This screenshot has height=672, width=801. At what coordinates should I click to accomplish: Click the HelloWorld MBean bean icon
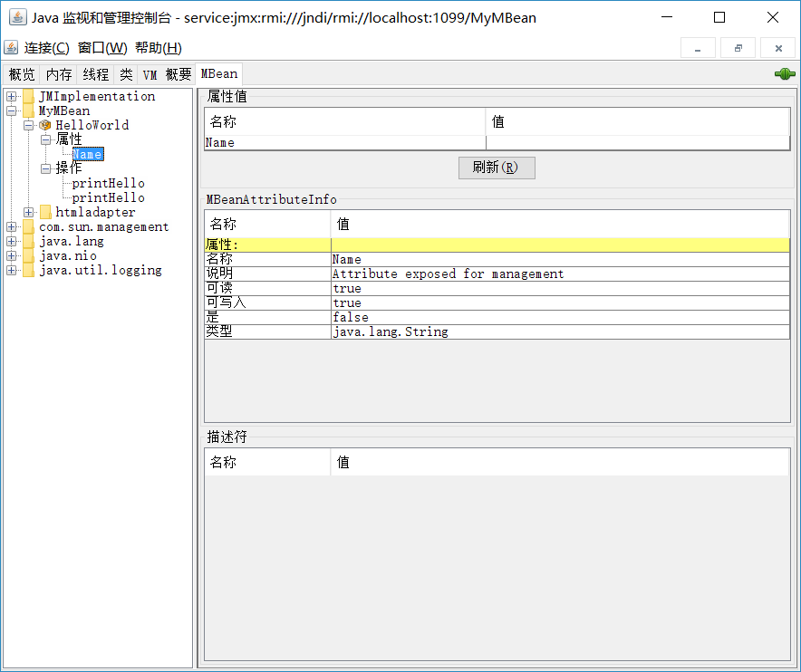click(x=44, y=125)
